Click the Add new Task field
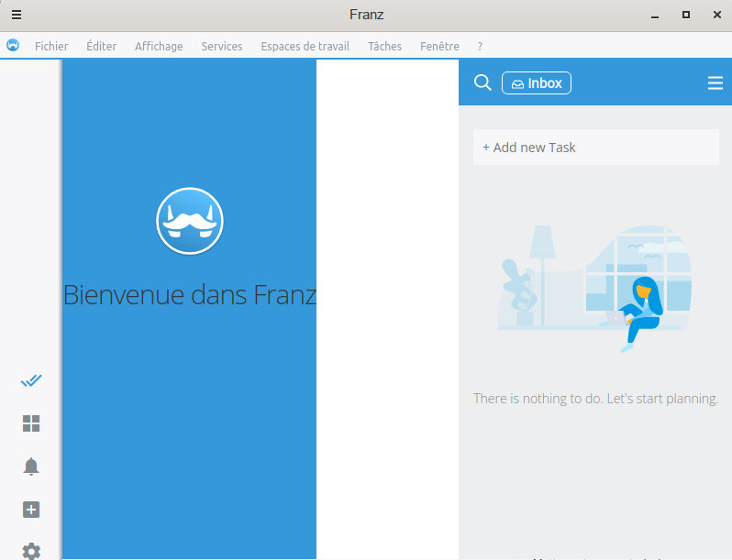Image resolution: width=732 pixels, height=560 pixels. click(x=595, y=148)
